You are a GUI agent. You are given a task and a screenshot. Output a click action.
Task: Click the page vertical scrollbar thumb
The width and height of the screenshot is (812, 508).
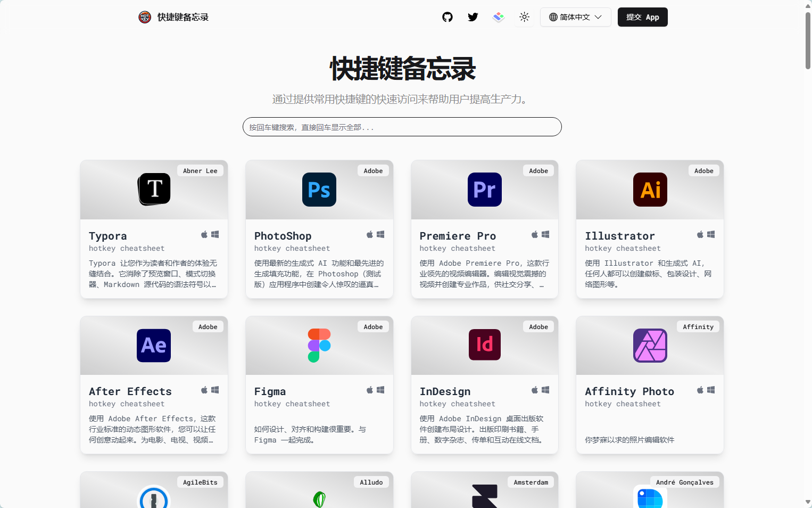click(808, 40)
